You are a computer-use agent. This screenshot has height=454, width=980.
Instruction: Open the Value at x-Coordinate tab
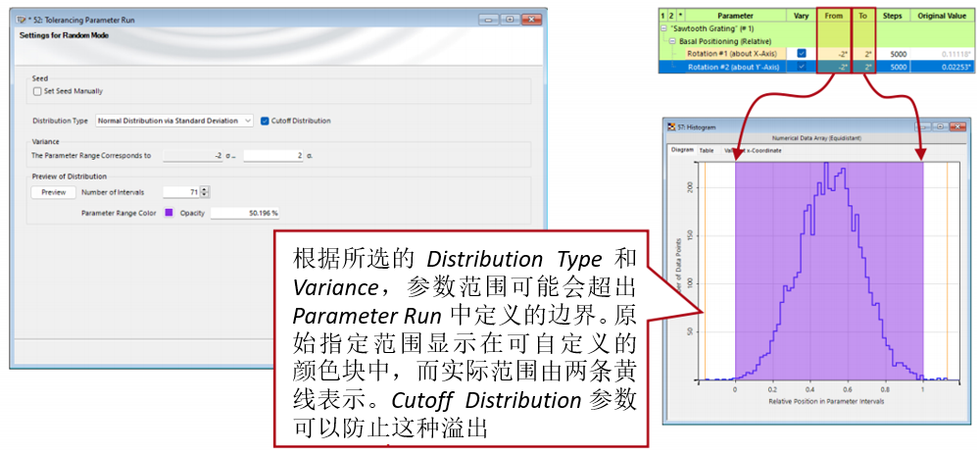coord(753,150)
